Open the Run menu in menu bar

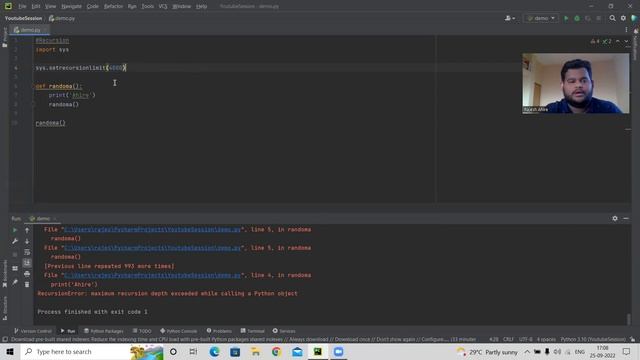(x=132, y=7)
